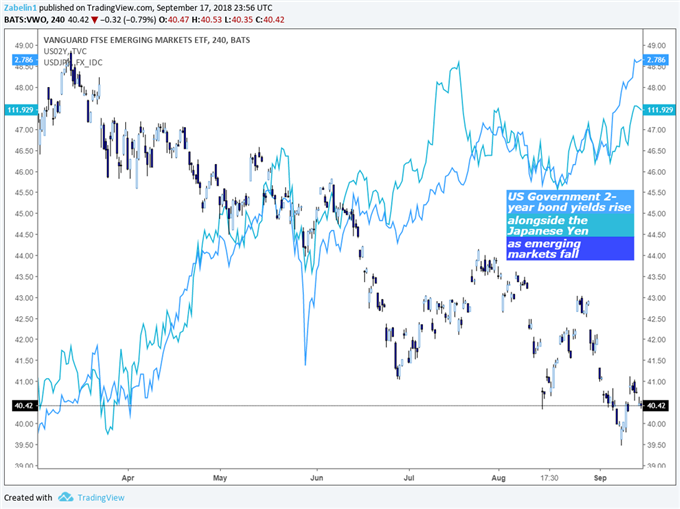Select the 'as emerging markets fall' annotation
Viewport: 680px width, 509px height.
pyautogui.click(x=570, y=248)
